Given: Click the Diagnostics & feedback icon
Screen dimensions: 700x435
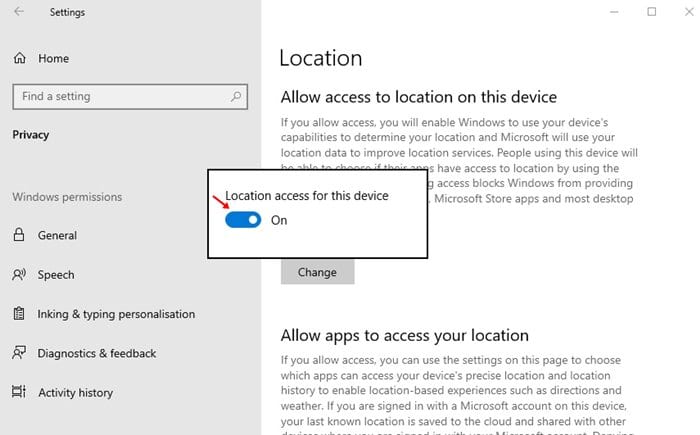Looking at the screenshot, I should [19, 353].
